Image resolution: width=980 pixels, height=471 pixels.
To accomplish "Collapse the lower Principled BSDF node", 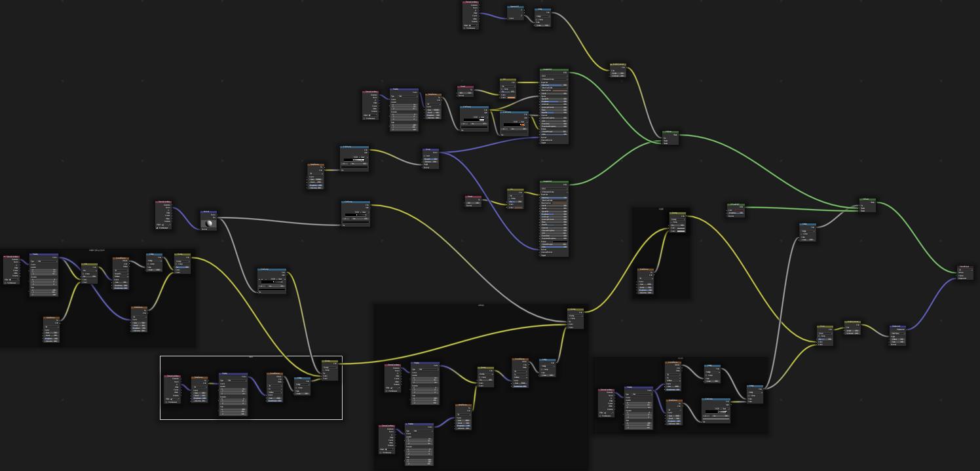I will click(542, 181).
